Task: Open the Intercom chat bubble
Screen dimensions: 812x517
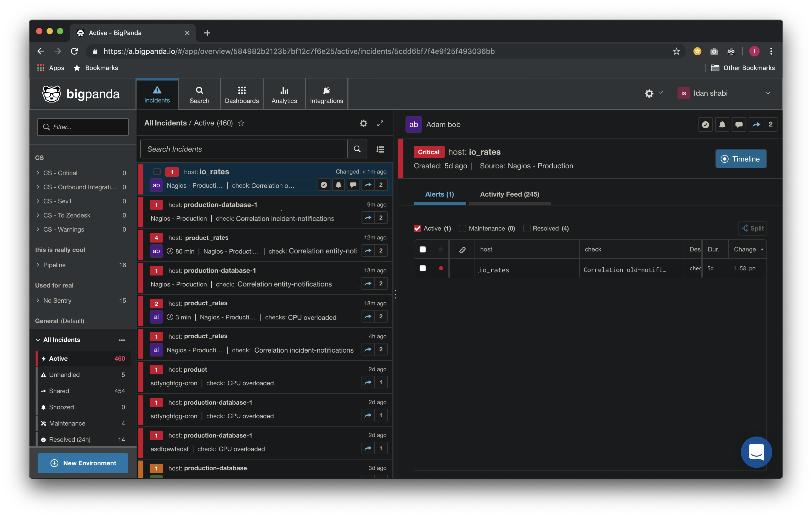Action: (756, 452)
